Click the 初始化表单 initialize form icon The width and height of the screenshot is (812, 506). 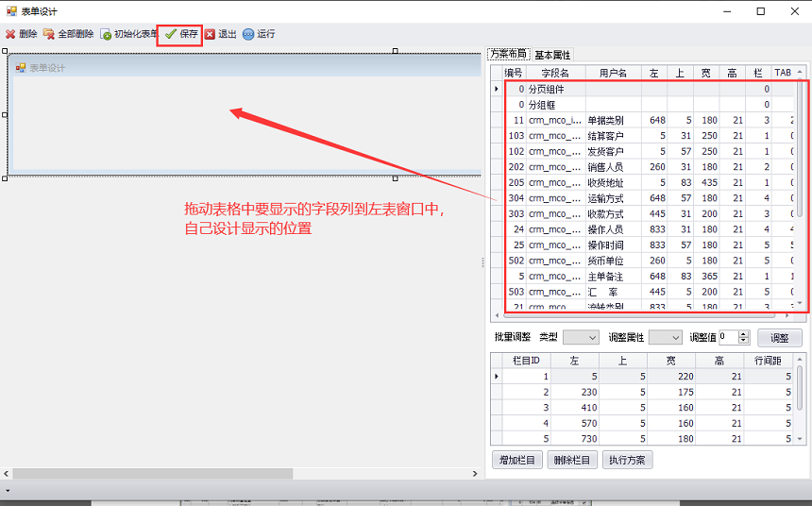(x=106, y=34)
